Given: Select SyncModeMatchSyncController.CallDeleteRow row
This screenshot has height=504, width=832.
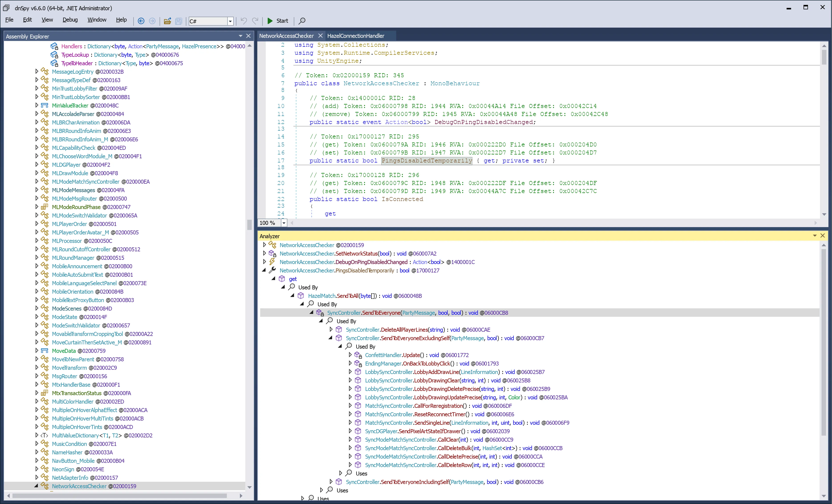Looking at the screenshot, I should pyautogui.click(x=455, y=465).
